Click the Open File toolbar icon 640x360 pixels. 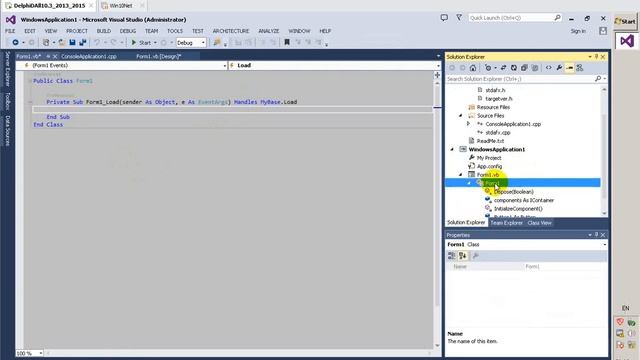(x=62, y=42)
